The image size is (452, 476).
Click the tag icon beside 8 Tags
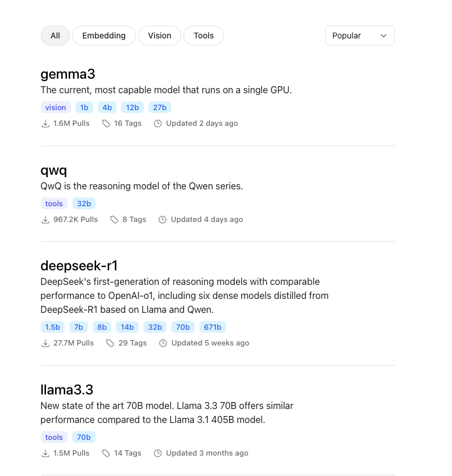click(114, 220)
